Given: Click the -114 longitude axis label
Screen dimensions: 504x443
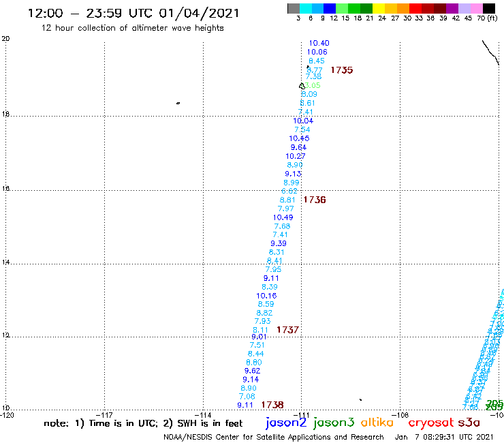Looking at the screenshot, I should pyautogui.click(x=203, y=415).
